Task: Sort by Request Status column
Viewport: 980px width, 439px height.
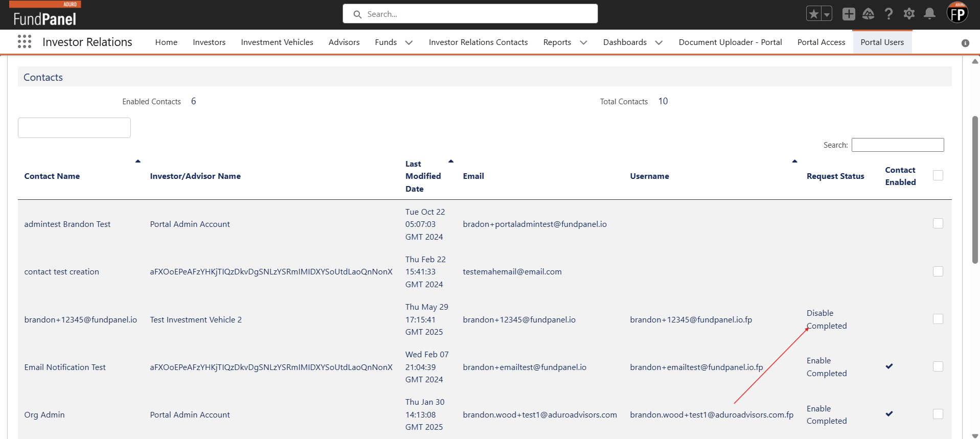Action: point(835,176)
